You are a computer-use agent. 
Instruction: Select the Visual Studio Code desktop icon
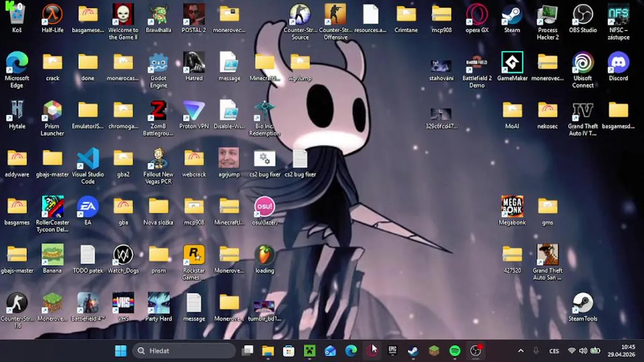88,166
